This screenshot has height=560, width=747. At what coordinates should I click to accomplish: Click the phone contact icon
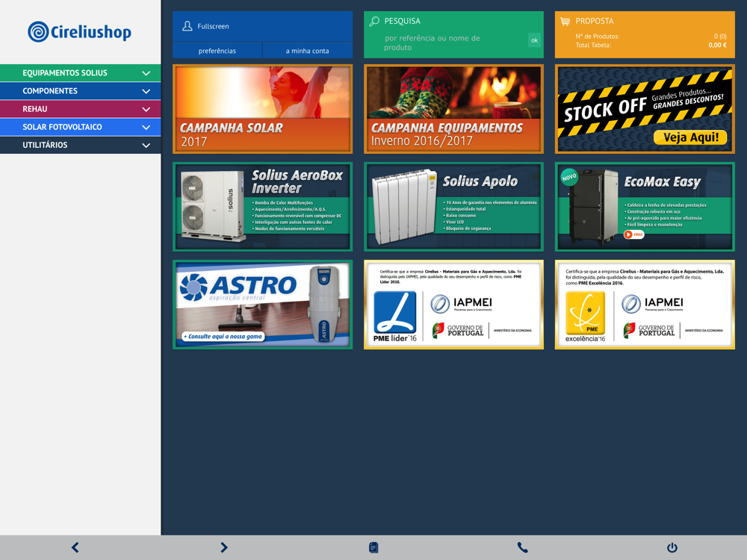[x=523, y=547]
